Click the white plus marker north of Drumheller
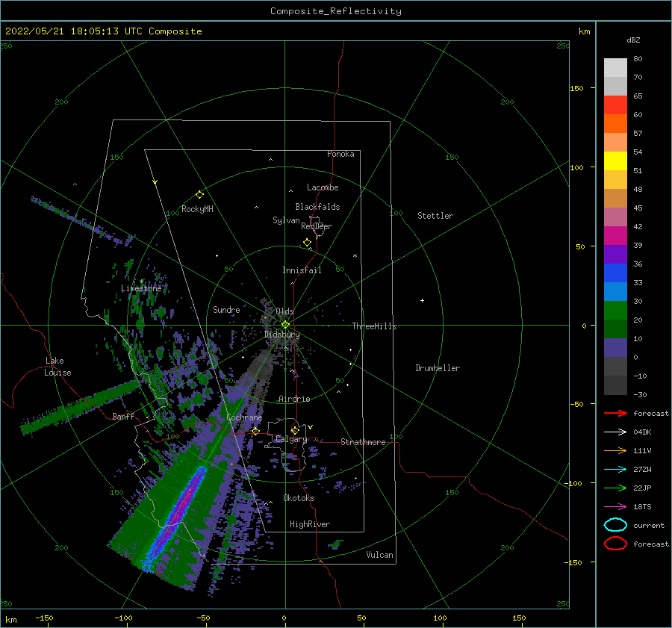This screenshot has height=628, width=672. click(x=422, y=300)
